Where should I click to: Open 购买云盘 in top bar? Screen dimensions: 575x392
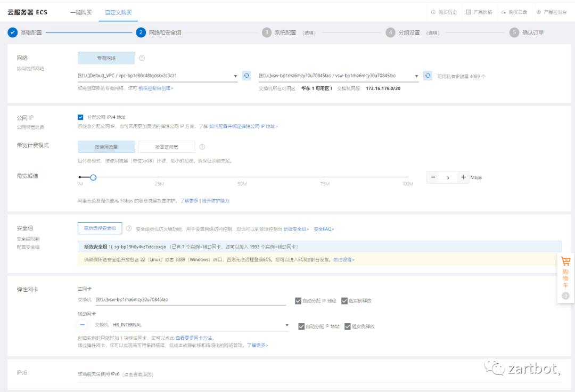[518, 12]
